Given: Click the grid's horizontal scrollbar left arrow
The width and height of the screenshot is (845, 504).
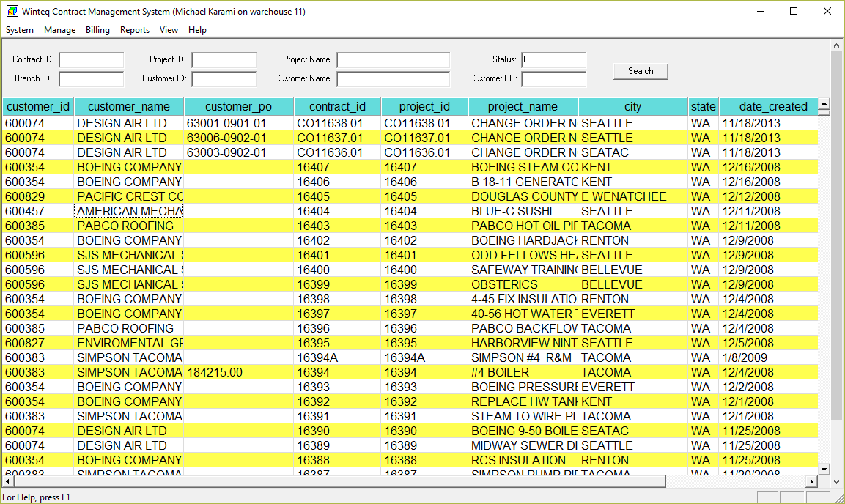Looking at the screenshot, I should point(7,481).
